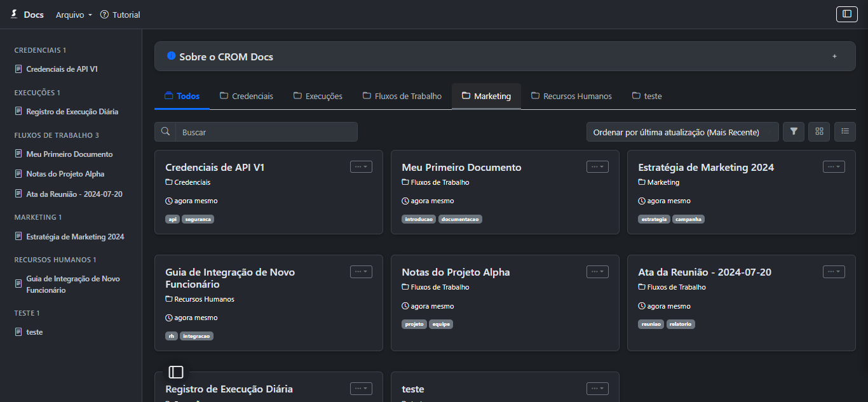The width and height of the screenshot is (868, 402).
Task: Open the Fluxos de Trabalho tab
Action: click(x=402, y=97)
